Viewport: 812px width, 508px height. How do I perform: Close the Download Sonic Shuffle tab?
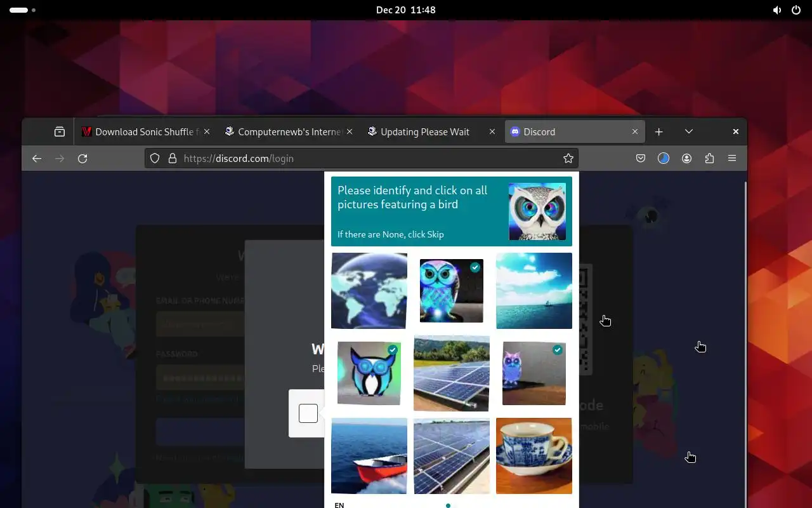(207, 131)
